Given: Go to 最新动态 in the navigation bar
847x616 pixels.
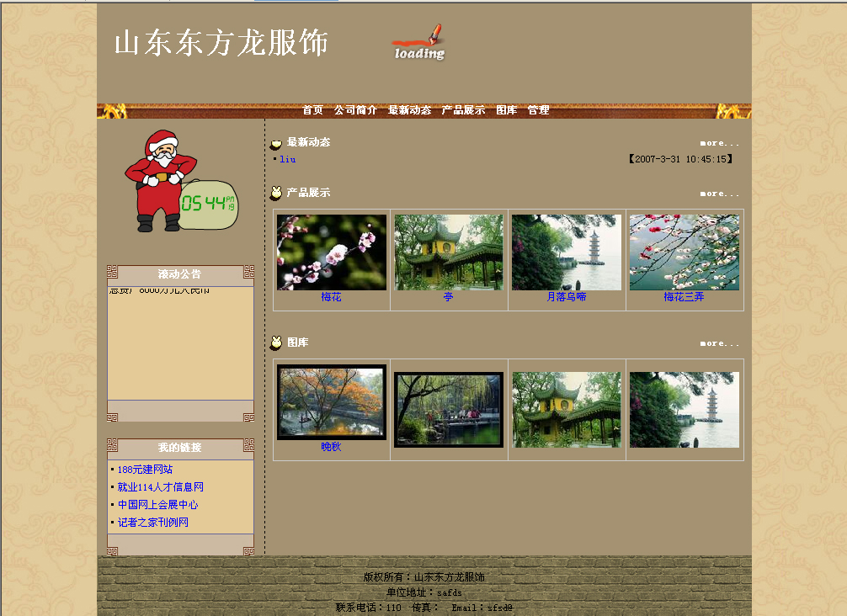Looking at the screenshot, I should [409, 110].
